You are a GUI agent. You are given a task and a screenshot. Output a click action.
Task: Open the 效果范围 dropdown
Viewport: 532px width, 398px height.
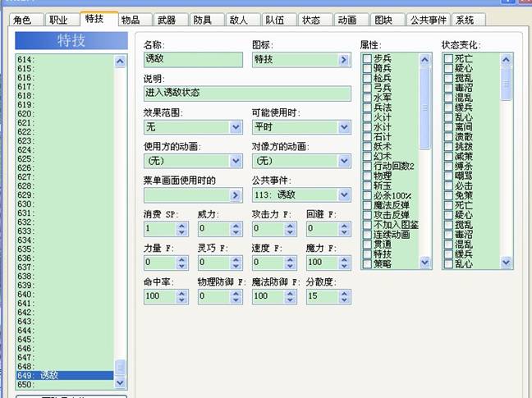[x=236, y=127]
